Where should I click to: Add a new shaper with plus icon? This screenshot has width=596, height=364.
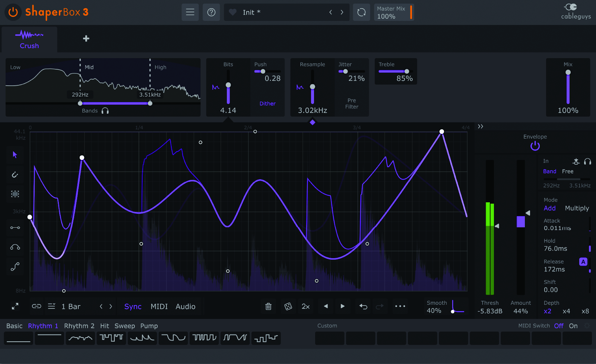tap(86, 38)
